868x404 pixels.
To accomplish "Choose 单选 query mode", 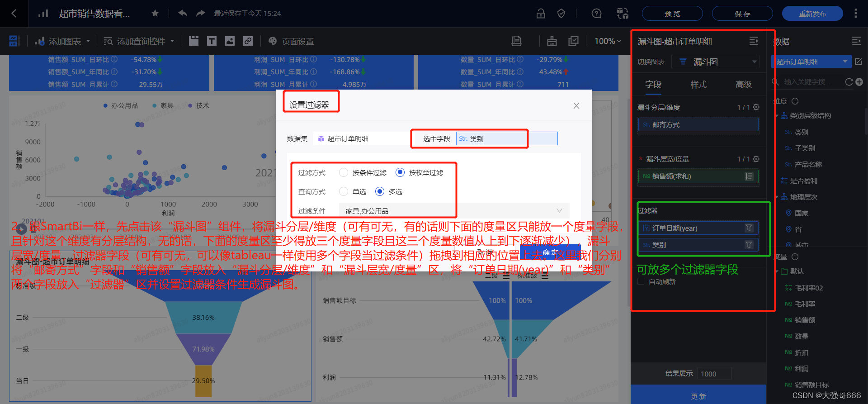I will (x=344, y=191).
